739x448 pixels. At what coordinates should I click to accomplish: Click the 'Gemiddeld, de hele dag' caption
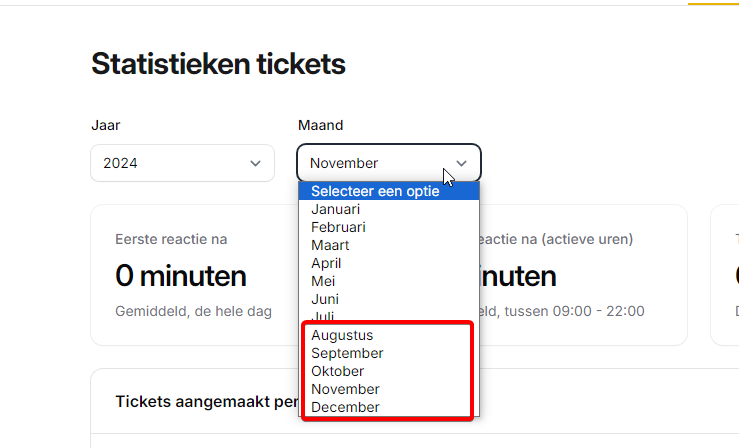click(x=193, y=311)
